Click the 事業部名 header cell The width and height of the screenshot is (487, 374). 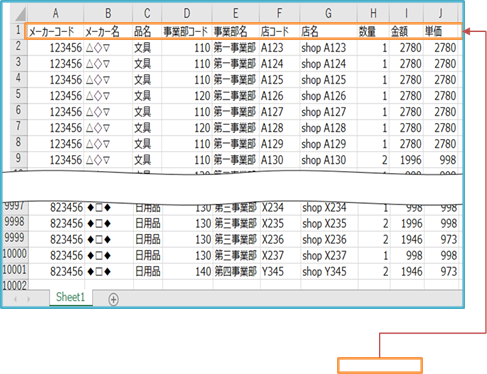tap(236, 32)
